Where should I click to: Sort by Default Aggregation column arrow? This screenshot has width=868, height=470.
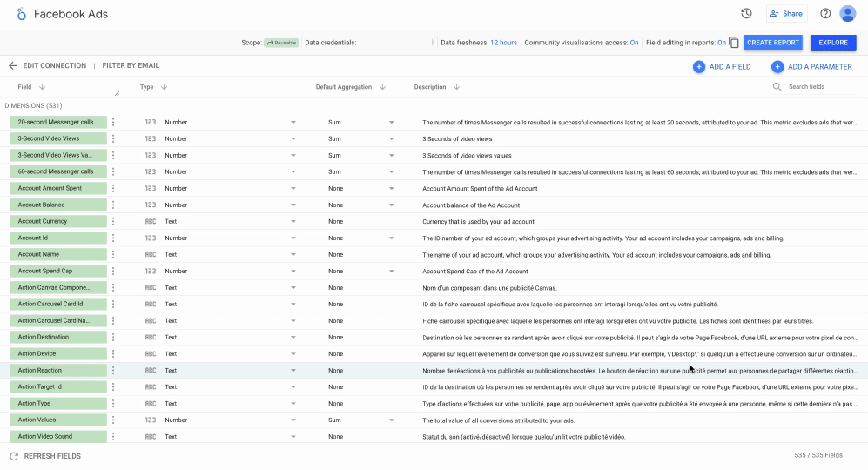(382, 87)
